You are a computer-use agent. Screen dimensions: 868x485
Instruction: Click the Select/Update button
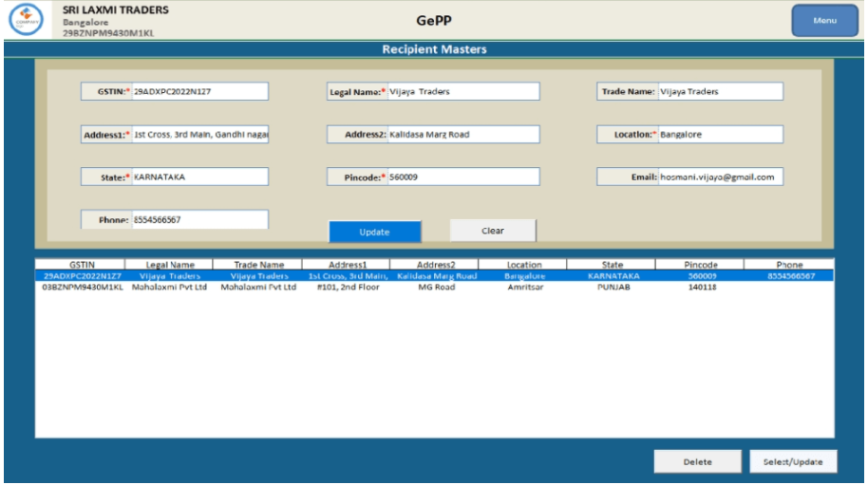point(793,462)
